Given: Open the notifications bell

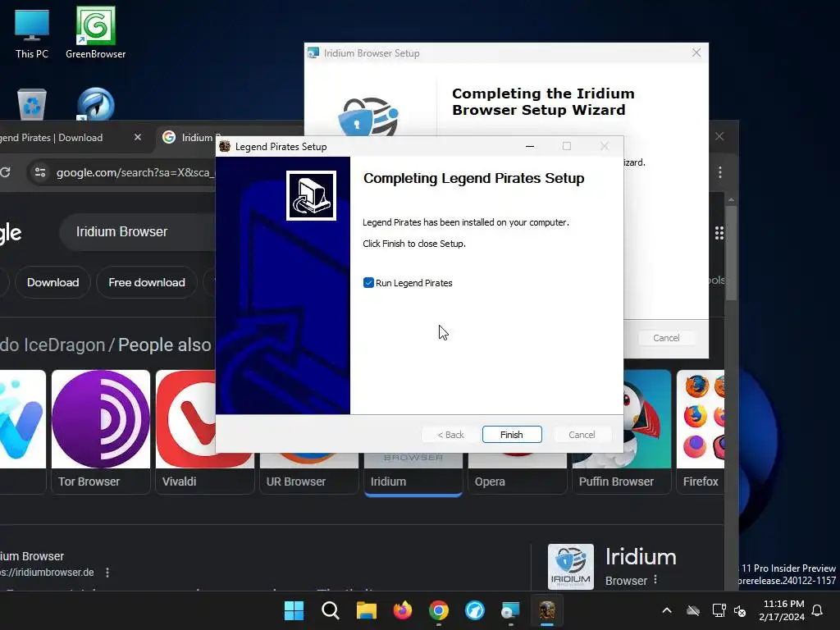Looking at the screenshot, I should coord(817,610).
